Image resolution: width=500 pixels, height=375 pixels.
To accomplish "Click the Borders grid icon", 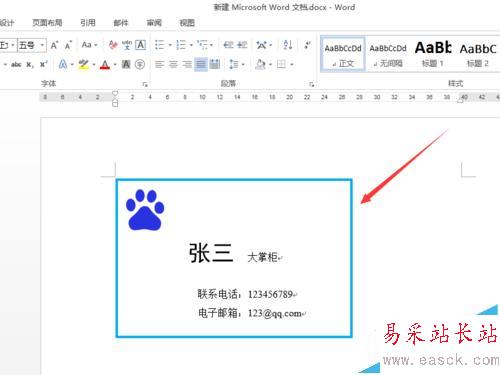I will coord(281,64).
